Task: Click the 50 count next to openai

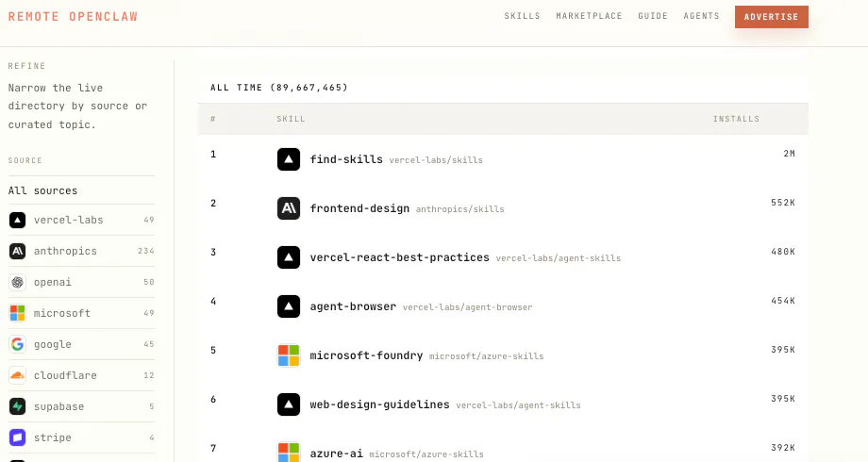Action: 149,282
